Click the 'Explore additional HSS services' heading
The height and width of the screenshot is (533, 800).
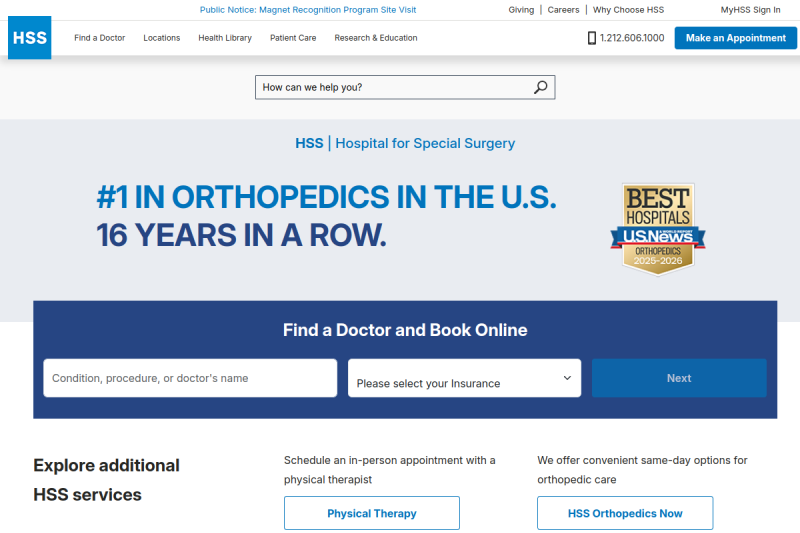tap(107, 480)
